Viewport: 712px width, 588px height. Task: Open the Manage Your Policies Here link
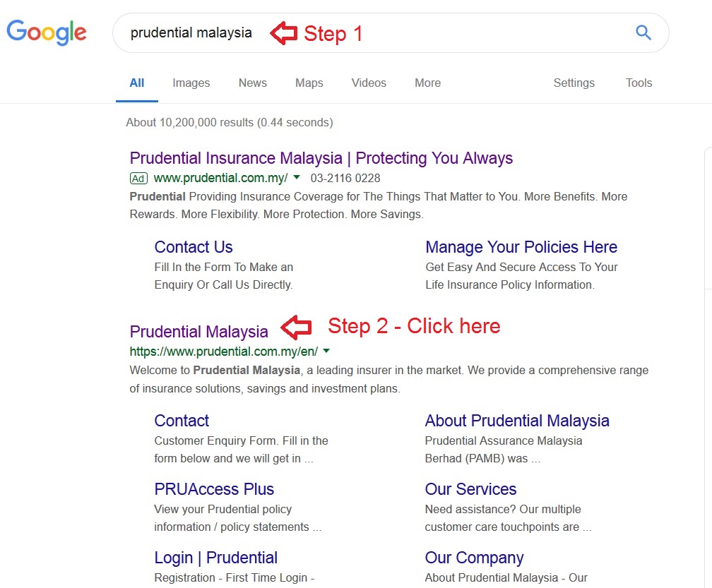point(521,247)
